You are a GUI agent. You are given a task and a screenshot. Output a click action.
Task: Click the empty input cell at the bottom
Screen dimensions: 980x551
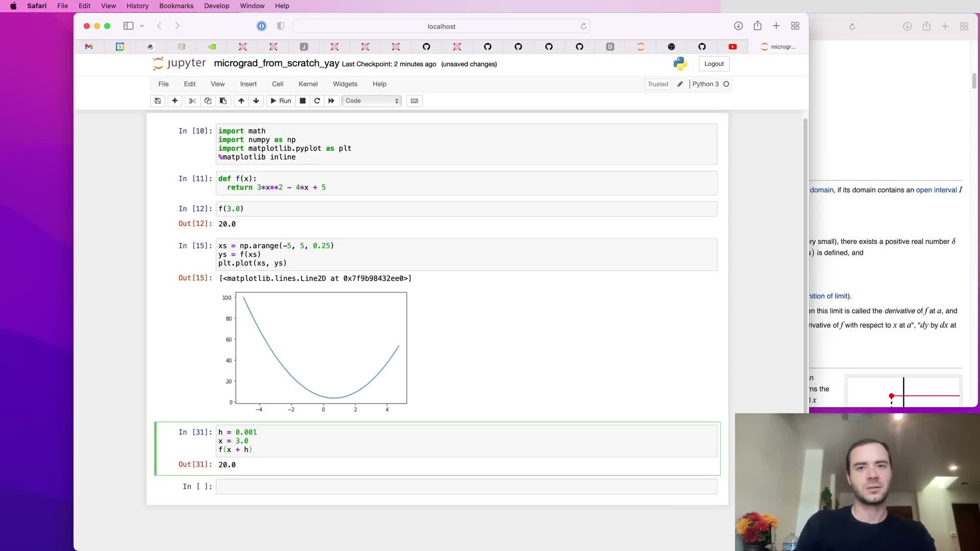[x=466, y=487]
